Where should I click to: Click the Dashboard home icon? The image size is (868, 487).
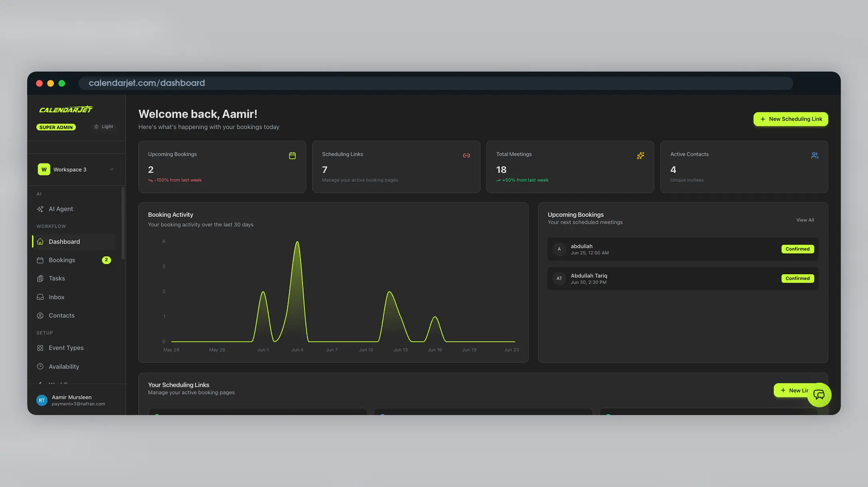pyautogui.click(x=40, y=242)
